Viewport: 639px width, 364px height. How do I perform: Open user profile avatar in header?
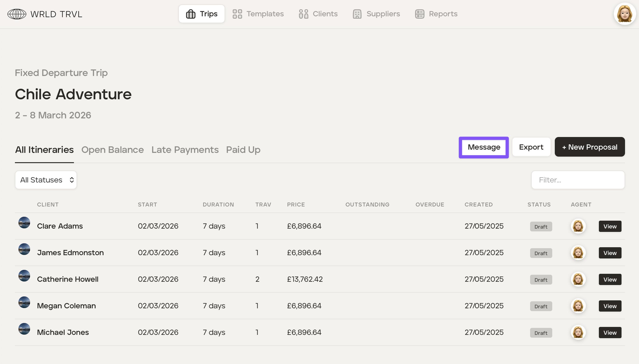pos(625,14)
